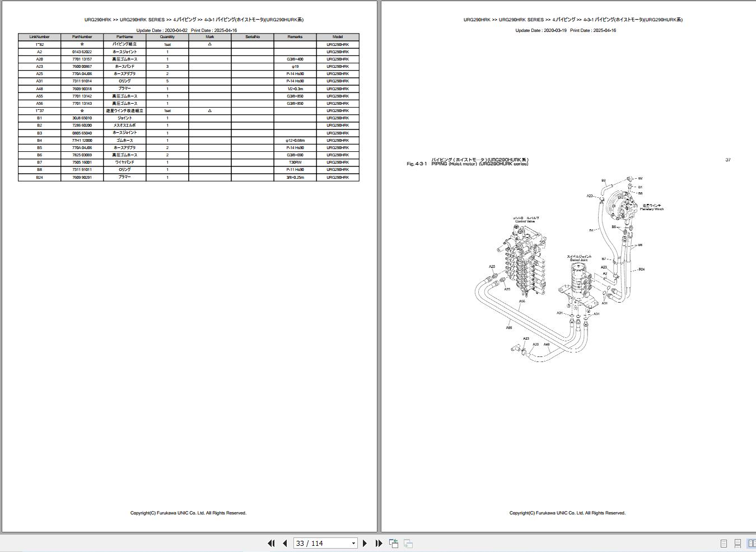The image size is (756, 552).
Task: Select part number 7609 90291
Action: click(x=82, y=177)
